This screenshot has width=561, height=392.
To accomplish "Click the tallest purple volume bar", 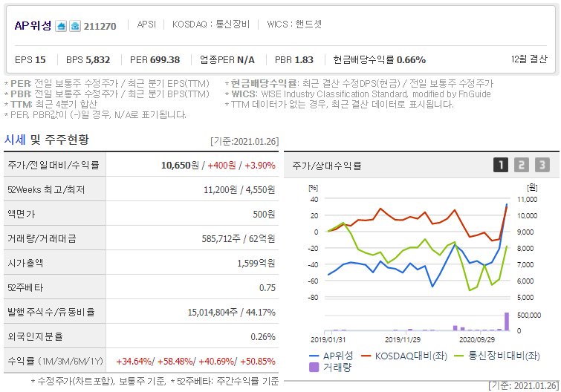I will coord(507,321).
